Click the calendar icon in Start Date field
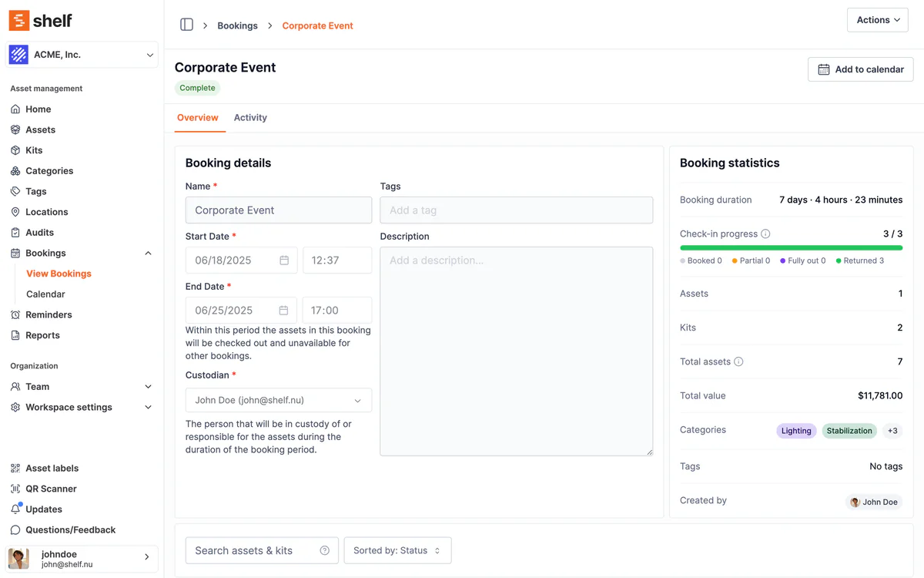 [x=284, y=260]
